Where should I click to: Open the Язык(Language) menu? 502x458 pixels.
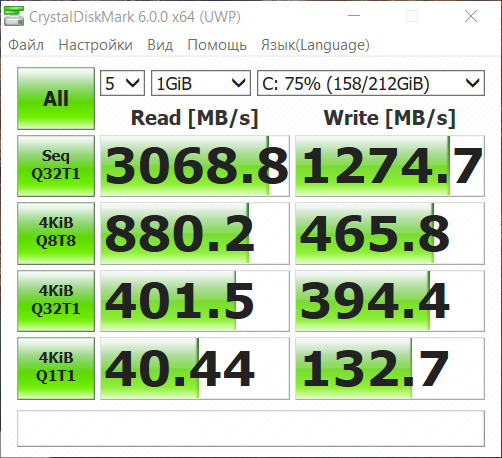[x=315, y=45]
